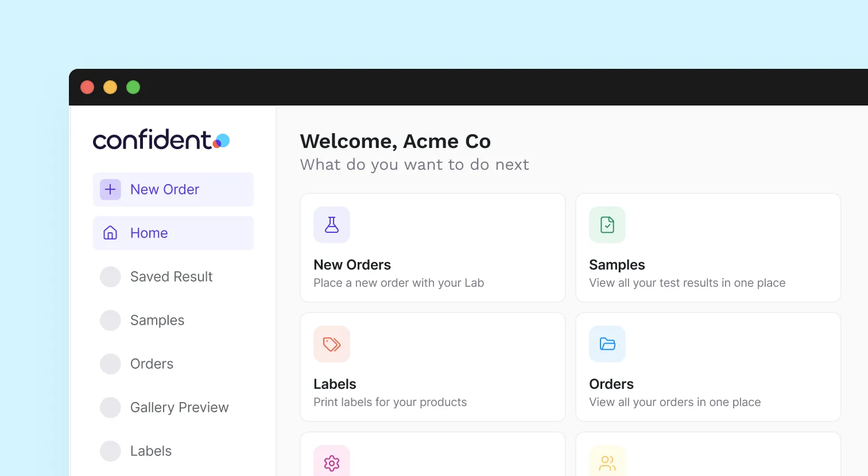The height and width of the screenshot is (476, 868).
Task: Click the circle icon next to Samples in sidebar
Action: pyautogui.click(x=110, y=320)
